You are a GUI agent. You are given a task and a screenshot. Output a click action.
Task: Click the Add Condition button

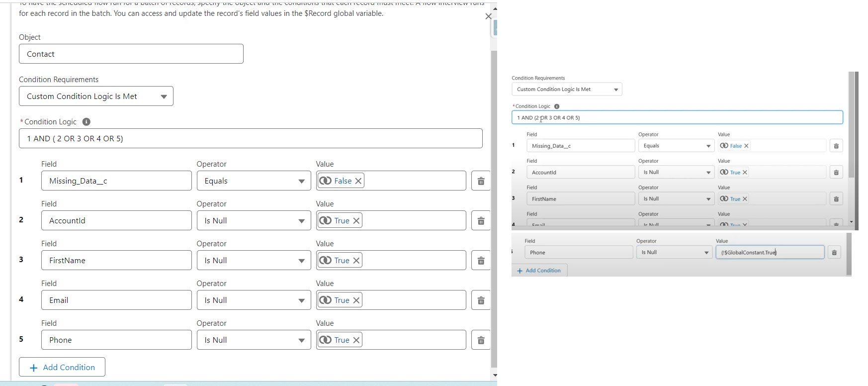pos(62,367)
